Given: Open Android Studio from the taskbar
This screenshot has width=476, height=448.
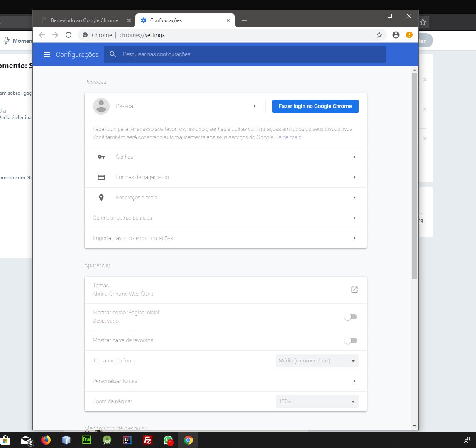Looking at the screenshot, I should [107, 440].
